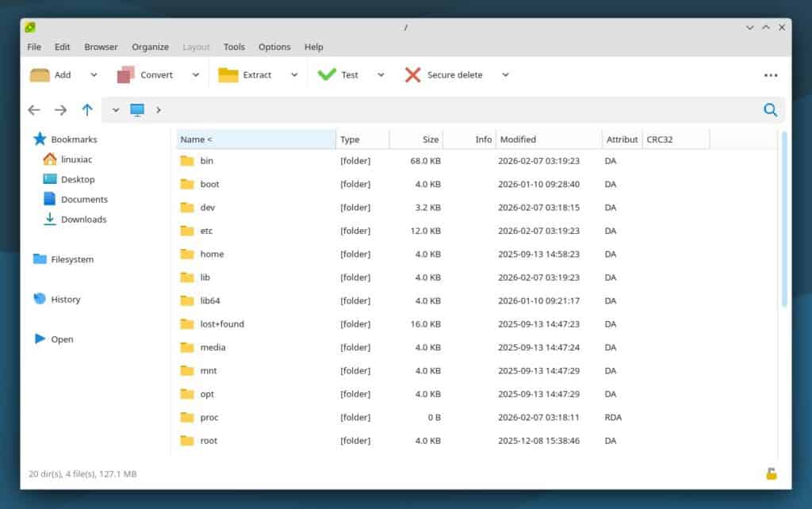Screen dimensions: 812x509
Task: Expand the address bar dropdown chevron
Action: pos(115,110)
